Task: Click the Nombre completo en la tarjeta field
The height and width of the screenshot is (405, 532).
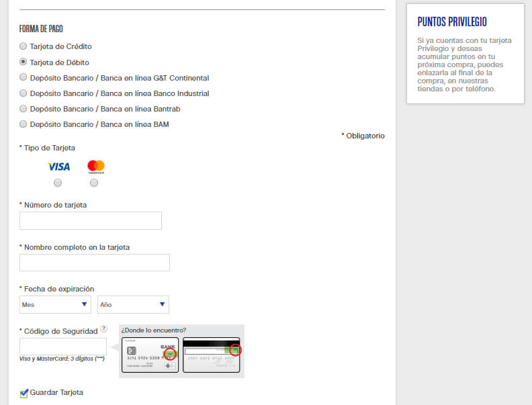Action: pos(95,263)
